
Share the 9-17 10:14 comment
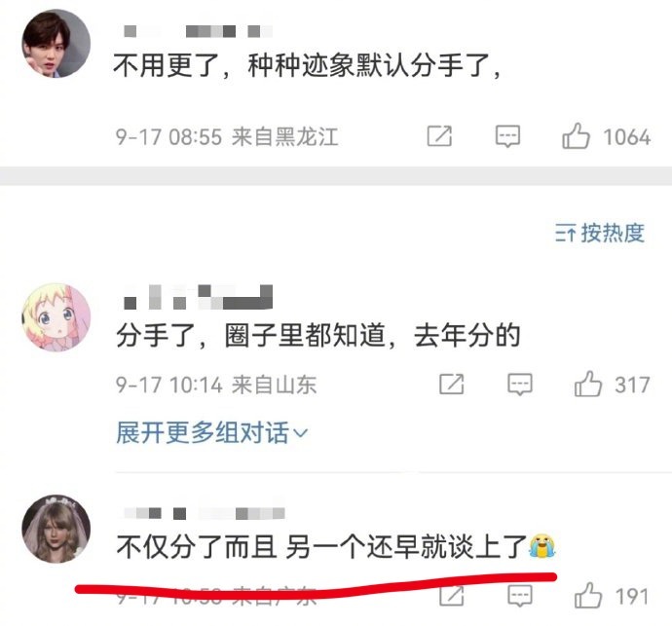(452, 384)
